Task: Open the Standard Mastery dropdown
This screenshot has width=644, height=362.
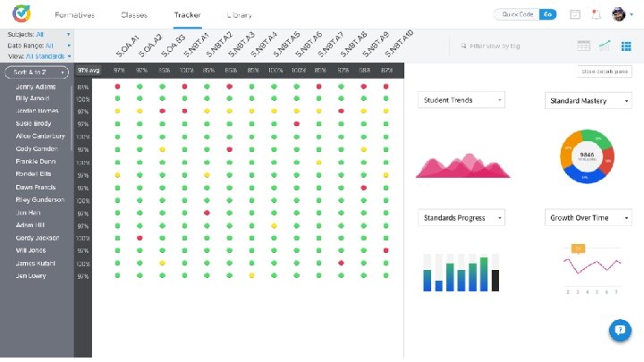Action: (589, 100)
